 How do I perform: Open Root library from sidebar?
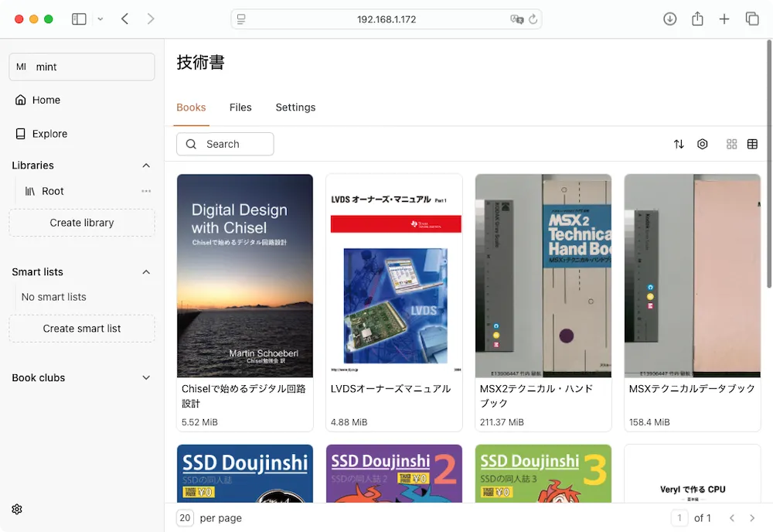(53, 191)
